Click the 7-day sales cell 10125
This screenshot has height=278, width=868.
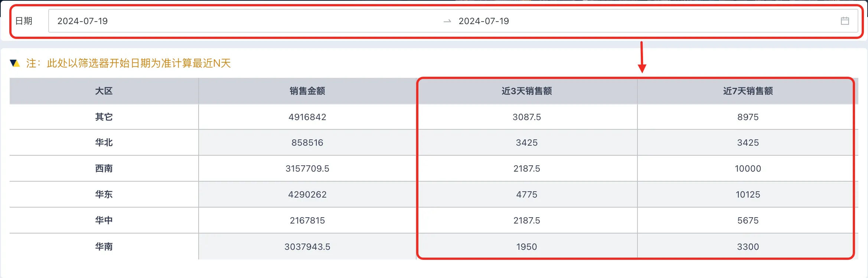748,195
